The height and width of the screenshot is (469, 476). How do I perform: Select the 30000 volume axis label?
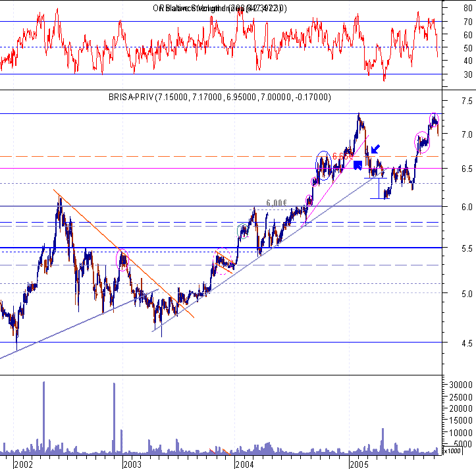tap(461, 385)
